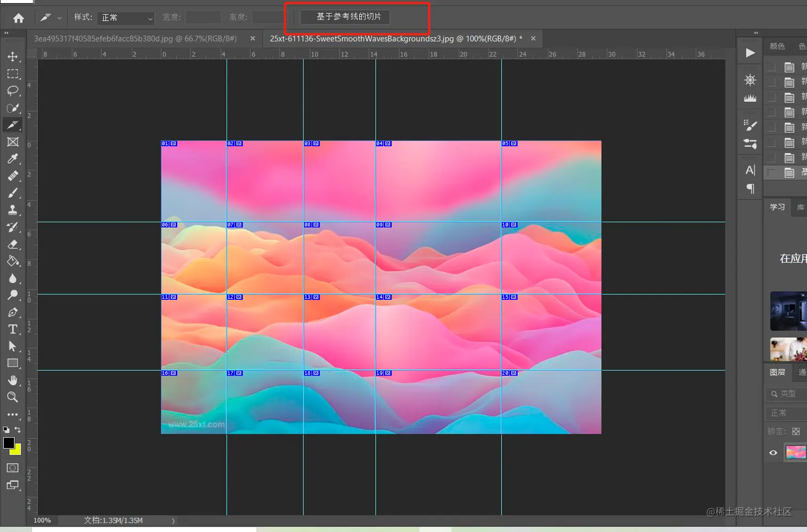Toggle Quick Mask mode
The image size is (807, 532).
coord(13,468)
